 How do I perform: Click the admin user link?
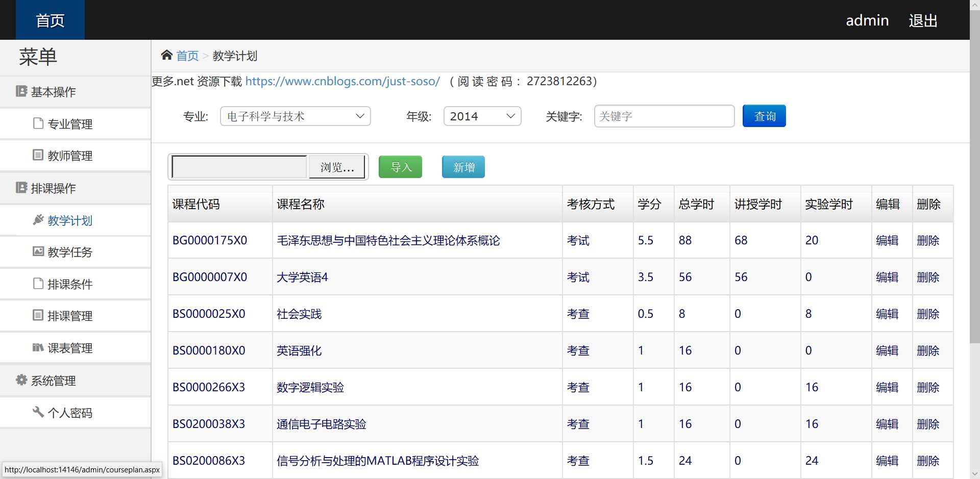click(x=867, y=20)
